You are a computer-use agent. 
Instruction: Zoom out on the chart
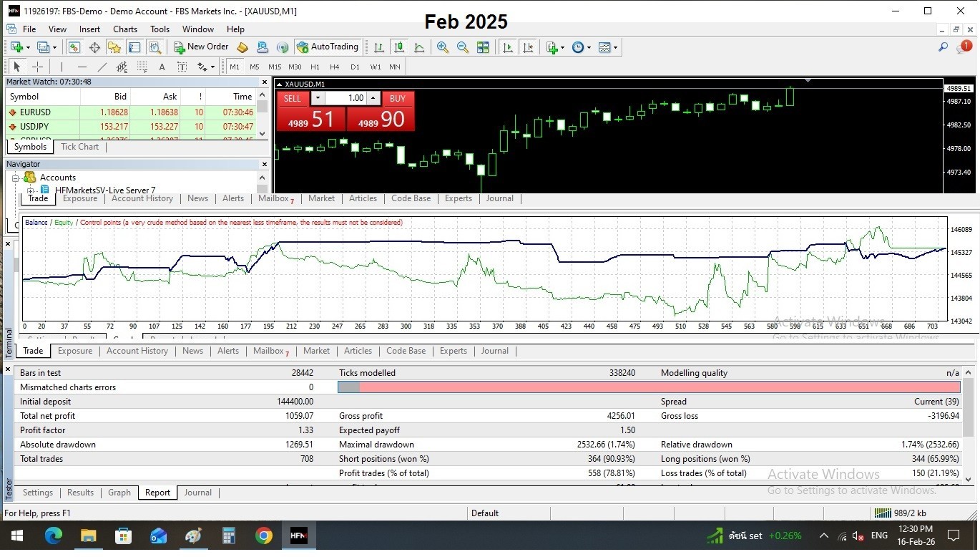pyautogui.click(x=463, y=47)
